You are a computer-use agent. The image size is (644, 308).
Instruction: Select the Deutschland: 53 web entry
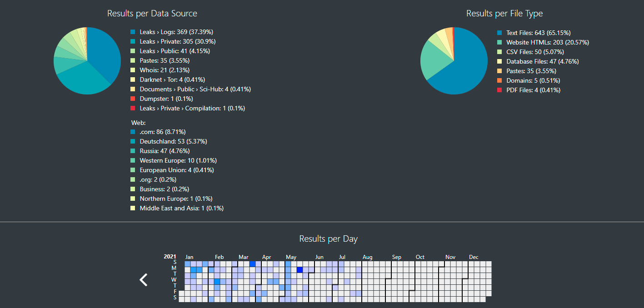[173, 141]
